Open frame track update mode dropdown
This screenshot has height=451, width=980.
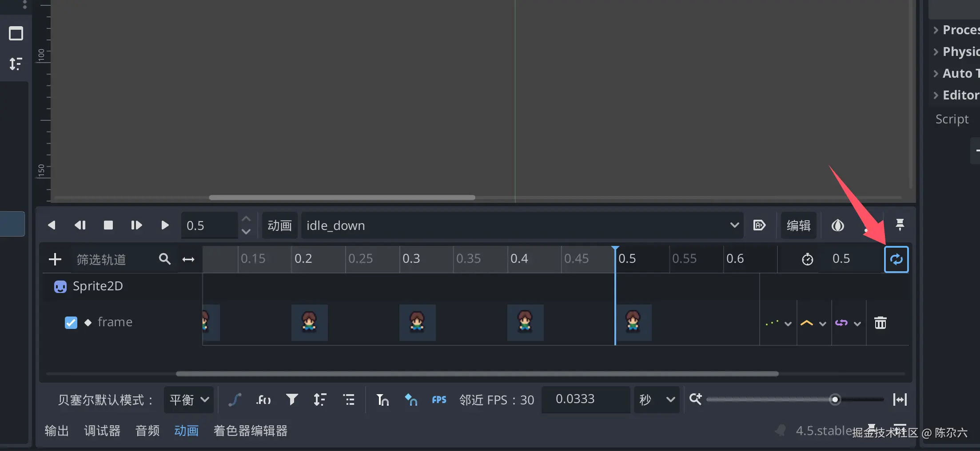[x=778, y=323]
